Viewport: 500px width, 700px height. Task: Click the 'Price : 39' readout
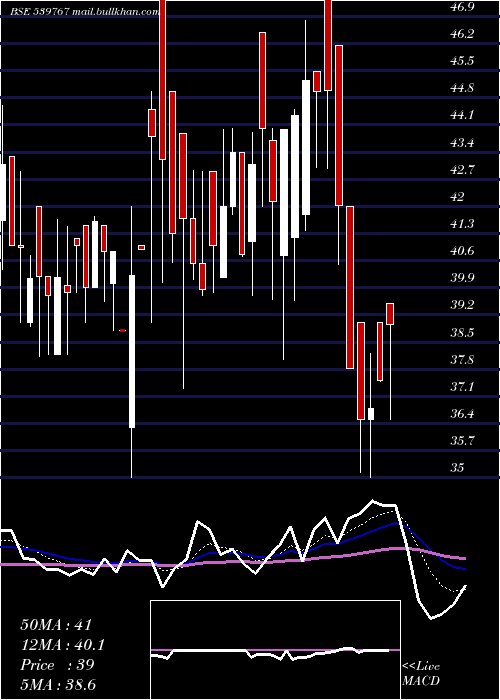[57, 665]
